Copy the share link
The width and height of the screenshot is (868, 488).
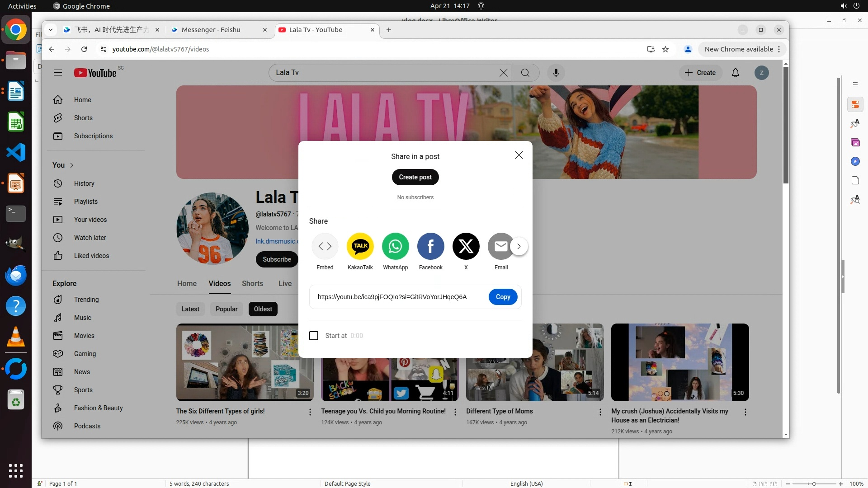point(503,297)
